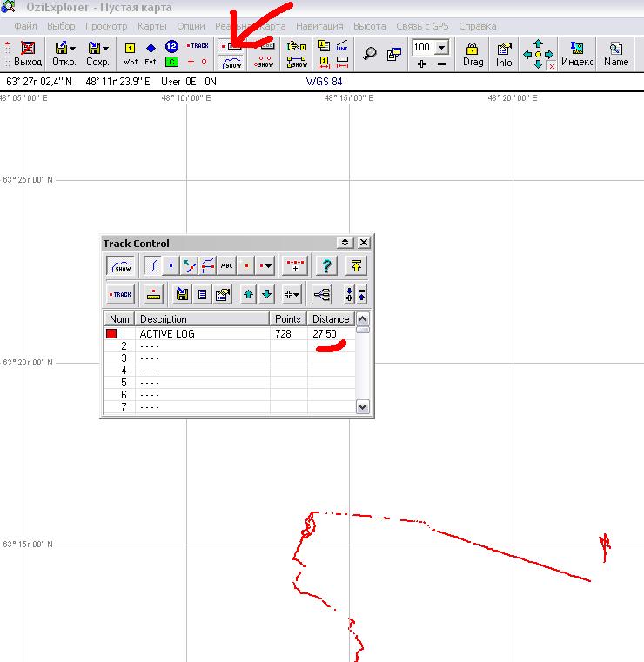This screenshot has height=662, width=644.
Task: Open the Справка menu
Action: point(477,26)
